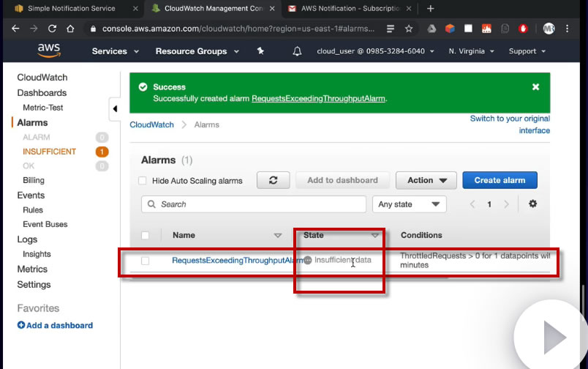Image resolution: width=588 pixels, height=369 pixels.
Task: Open the Chrome three-dot menu
Action: click(x=567, y=29)
